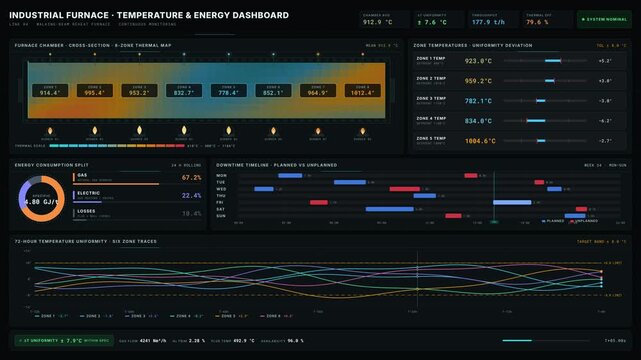Click Zone 4 Temp deviation bar
The height and width of the screenshot is (360, 641).
pyautogui.click(x=545, y=121)
